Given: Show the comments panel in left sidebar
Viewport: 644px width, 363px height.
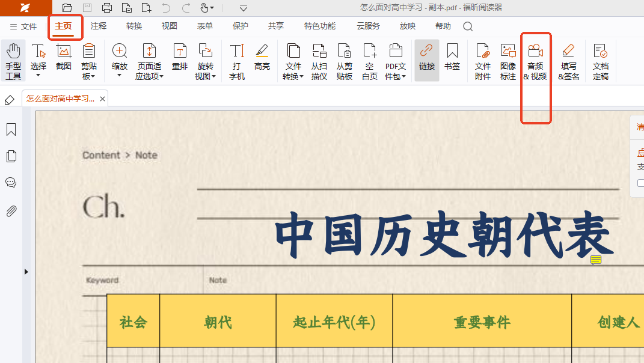Looking at the screenshot, I should (11, 183).
